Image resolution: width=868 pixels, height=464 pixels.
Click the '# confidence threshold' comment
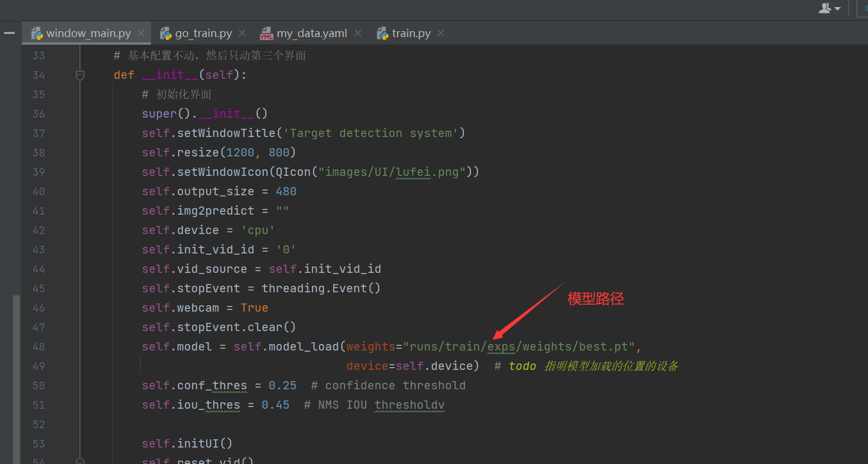pos(388,385)
